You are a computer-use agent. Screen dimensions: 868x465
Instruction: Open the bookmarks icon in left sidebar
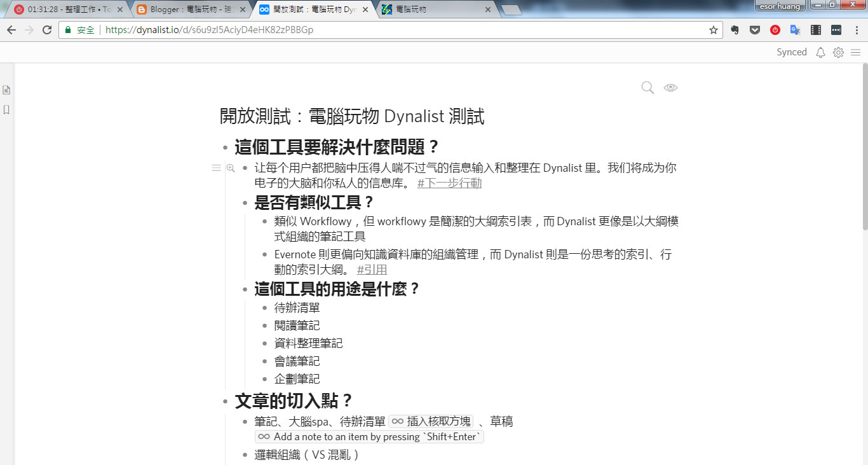(6, 110)
